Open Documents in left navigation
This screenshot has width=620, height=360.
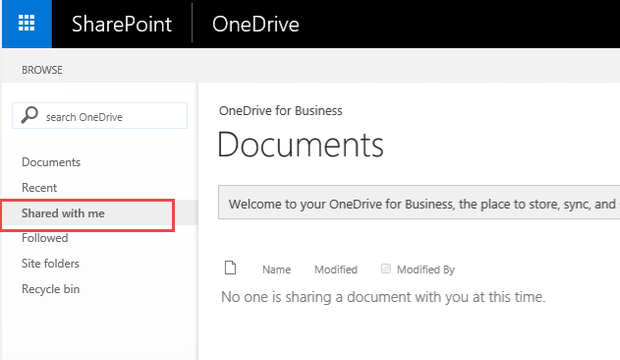click(x=51, y=162)
